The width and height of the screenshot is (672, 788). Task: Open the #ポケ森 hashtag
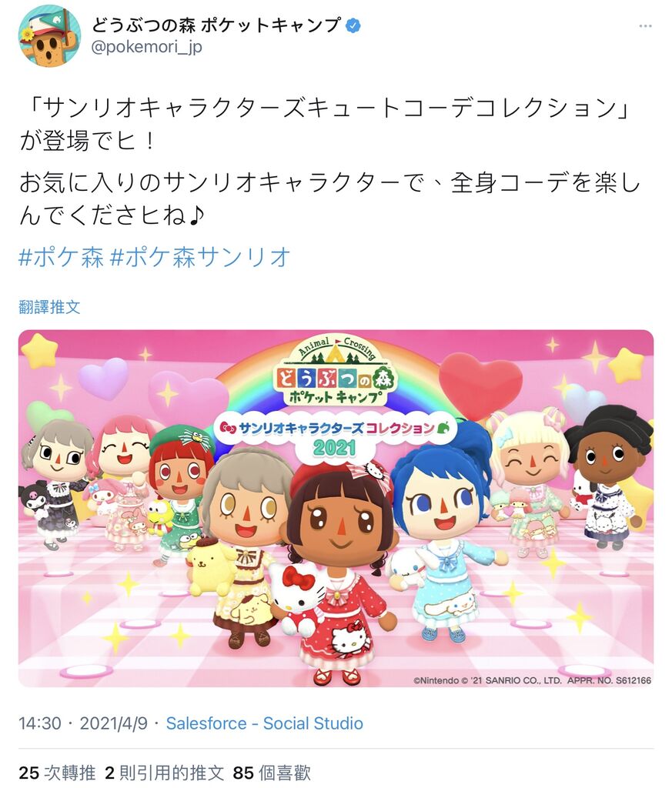(61, 257)
